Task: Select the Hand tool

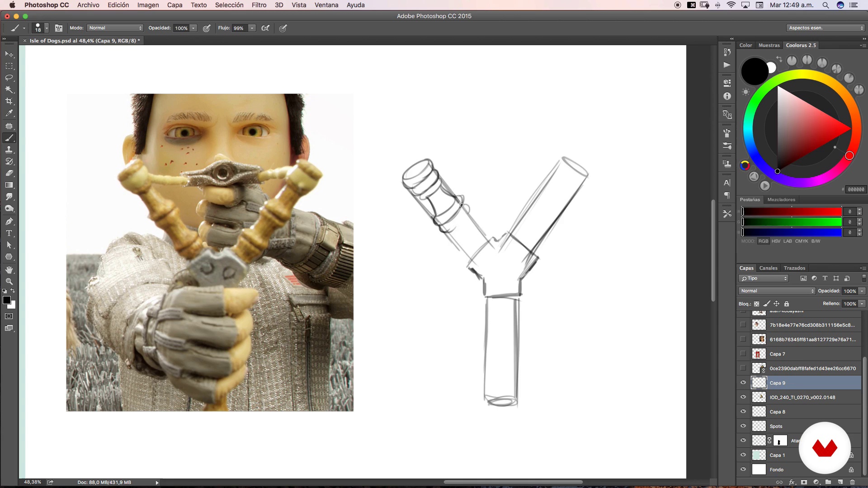Action: (9, 269)
